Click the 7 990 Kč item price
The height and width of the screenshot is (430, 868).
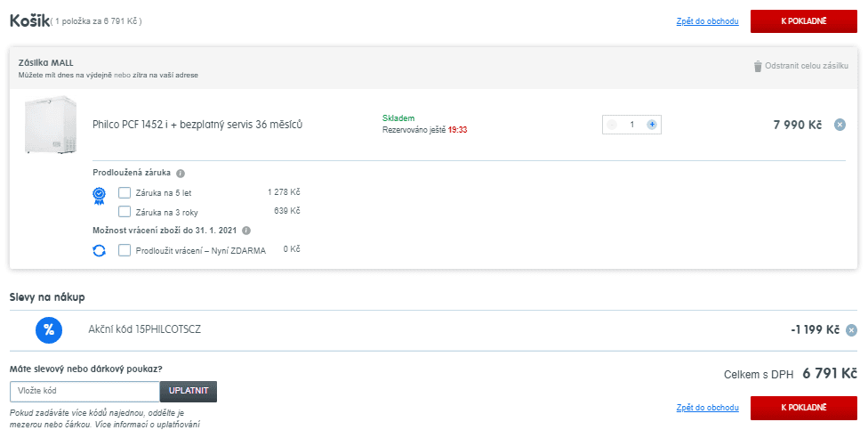point(798,125)
